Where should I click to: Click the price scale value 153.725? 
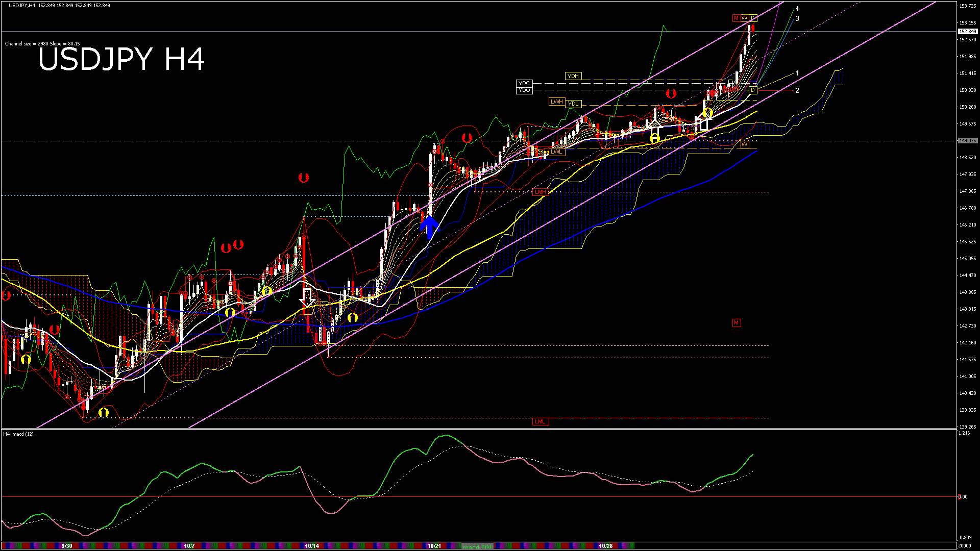pyautogui.click(x=968, y=6)
